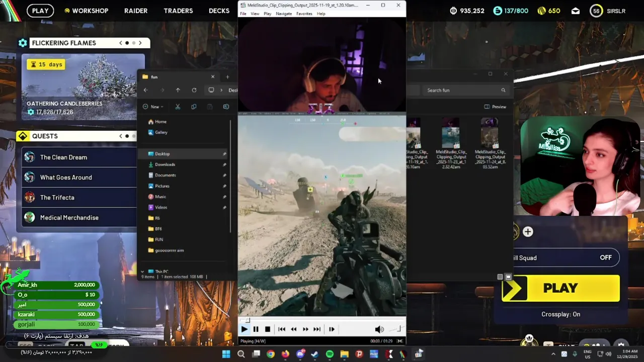Click the Back arrow in File Explorer
This screenshot has height=362, width=644.
point(145,90)
